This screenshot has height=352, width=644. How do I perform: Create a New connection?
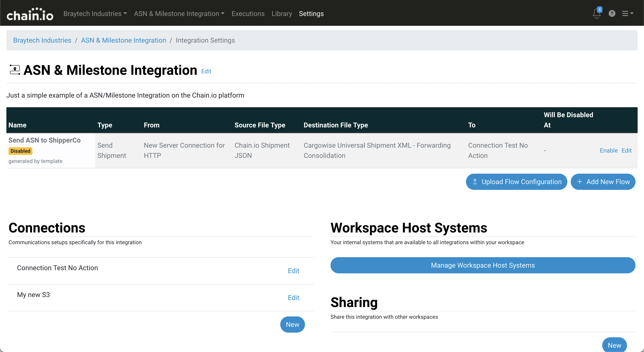point(292,325)
